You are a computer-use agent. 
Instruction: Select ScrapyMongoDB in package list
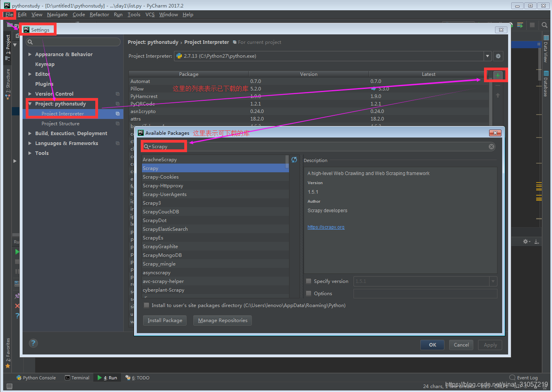tap(216, 255)
